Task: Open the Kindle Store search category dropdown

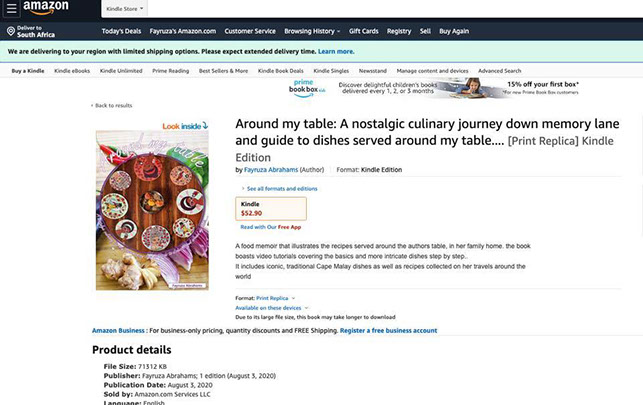Action: 124,9
